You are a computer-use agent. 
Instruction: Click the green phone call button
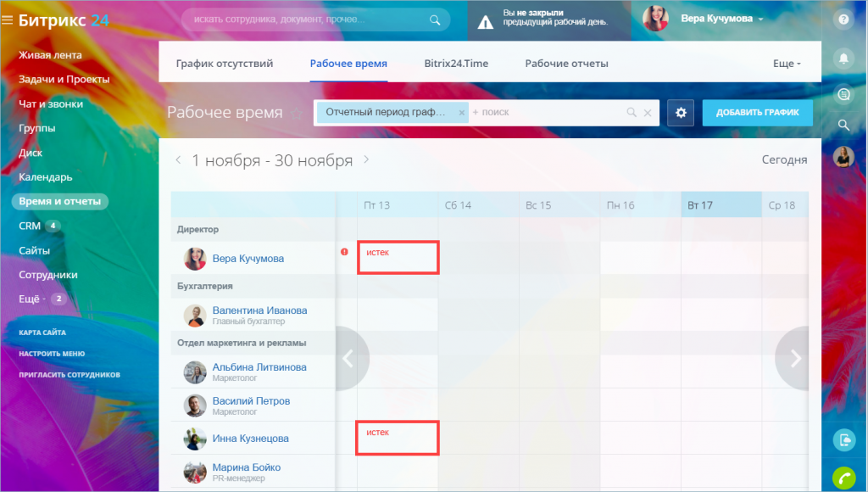pos(843,478)
